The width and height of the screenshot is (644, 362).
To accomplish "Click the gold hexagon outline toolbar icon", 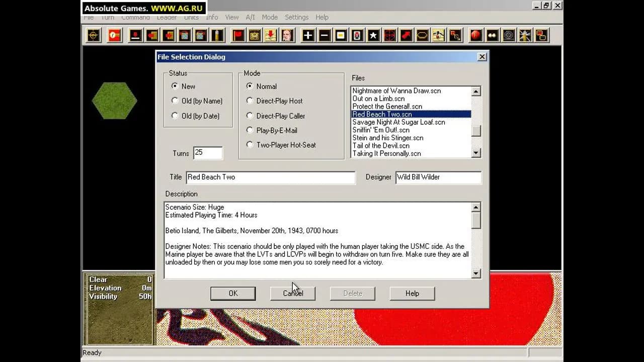I will (423, 35).
